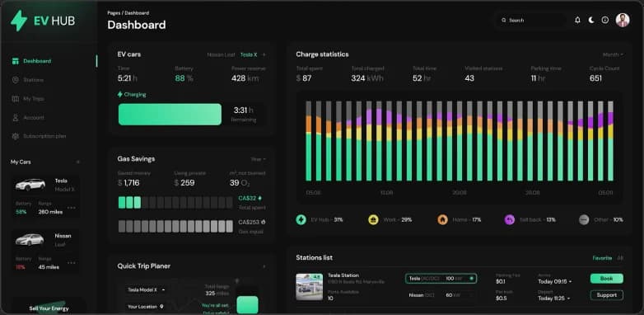Click the green charging progress bar
The height and width of the screenshot is (315, 644).
tap(170, 115)
